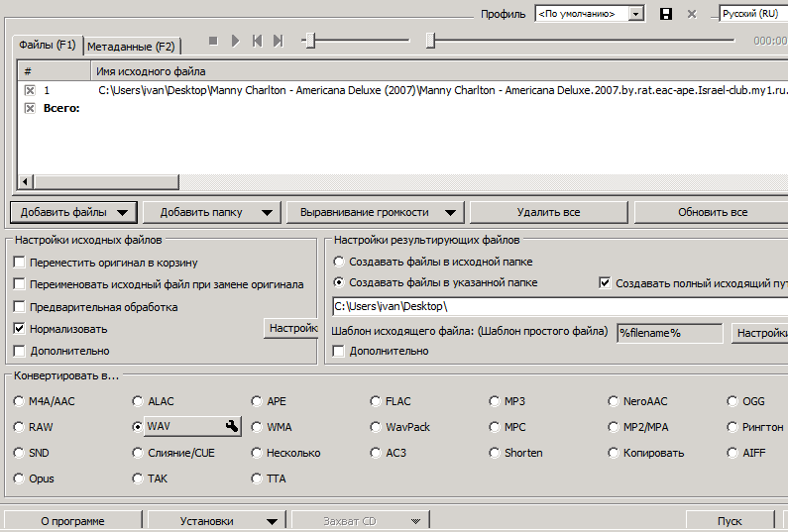
Task: Pick Слияние/CUE option
Action: coord(138,453)
